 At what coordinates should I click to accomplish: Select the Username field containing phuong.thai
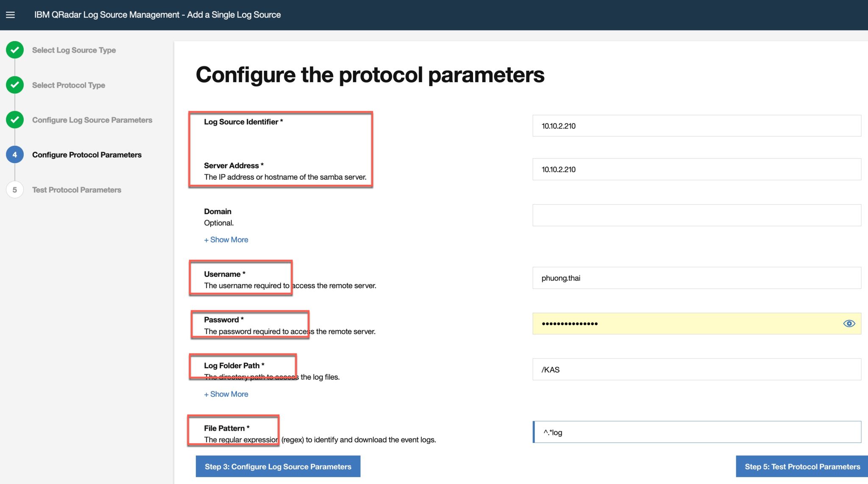[x=696, y=278]
